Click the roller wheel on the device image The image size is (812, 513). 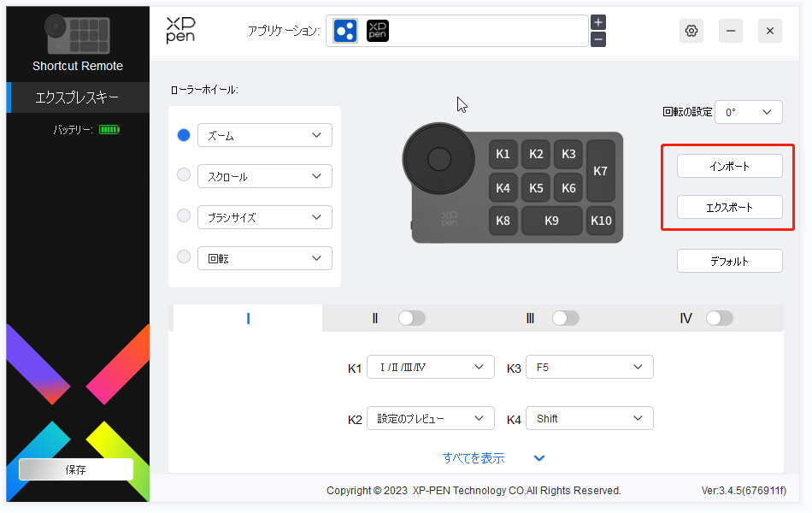pyautogui.click(x=438, y=159)
